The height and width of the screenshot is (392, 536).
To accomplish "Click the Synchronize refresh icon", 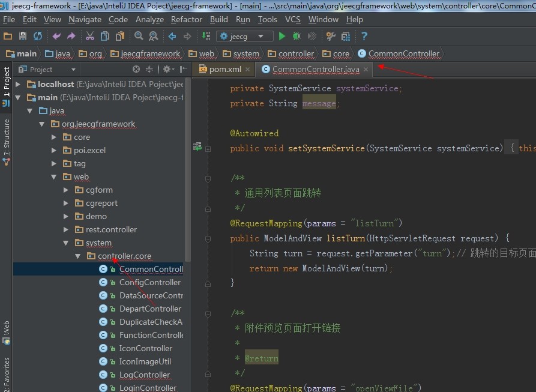I will [x=37, y=36].
